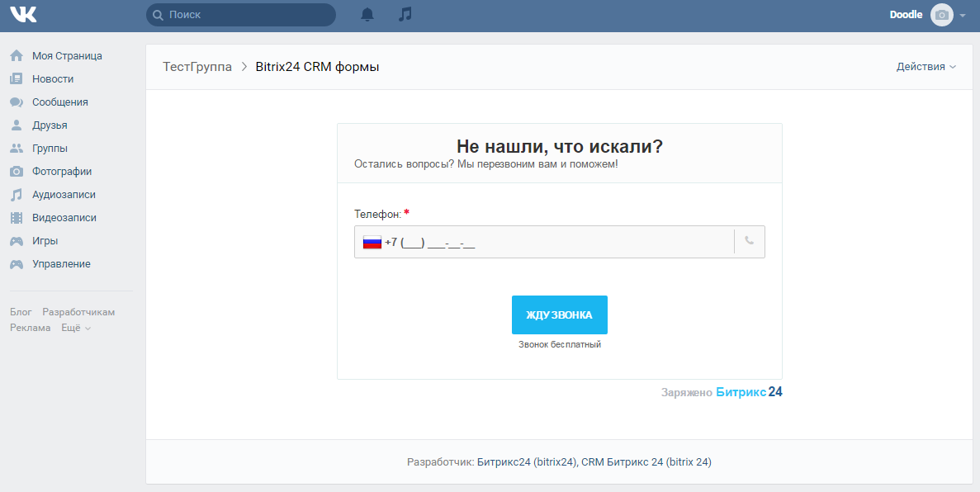Open notifications bell icon
This screenshot has width=980, height=492.
pos(367,14)
